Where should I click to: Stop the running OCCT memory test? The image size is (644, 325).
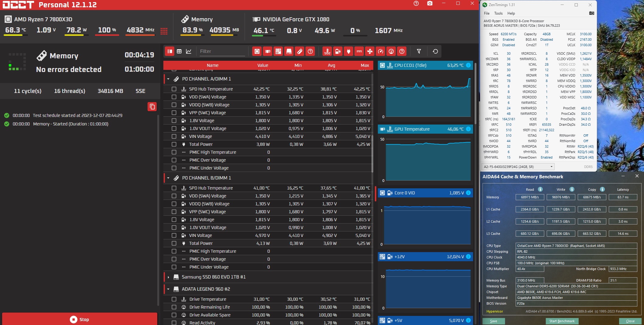pyautogui.click(x=80, y=319)
